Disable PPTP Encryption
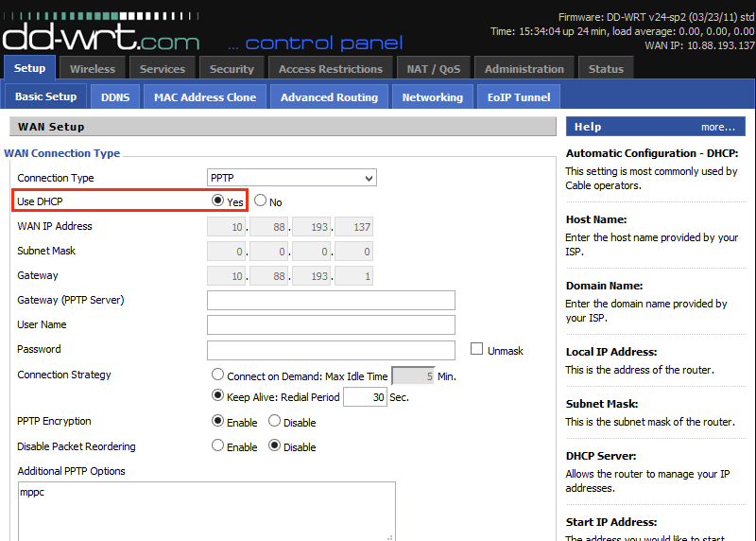Image resolution: width=756 pixels, height=541 pixels. point(275,421)
